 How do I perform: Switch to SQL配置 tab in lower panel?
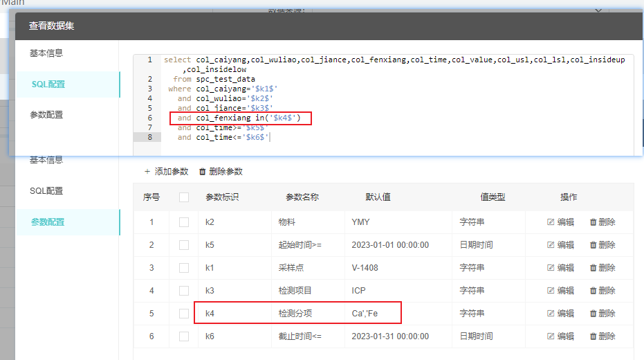[46, 190]
